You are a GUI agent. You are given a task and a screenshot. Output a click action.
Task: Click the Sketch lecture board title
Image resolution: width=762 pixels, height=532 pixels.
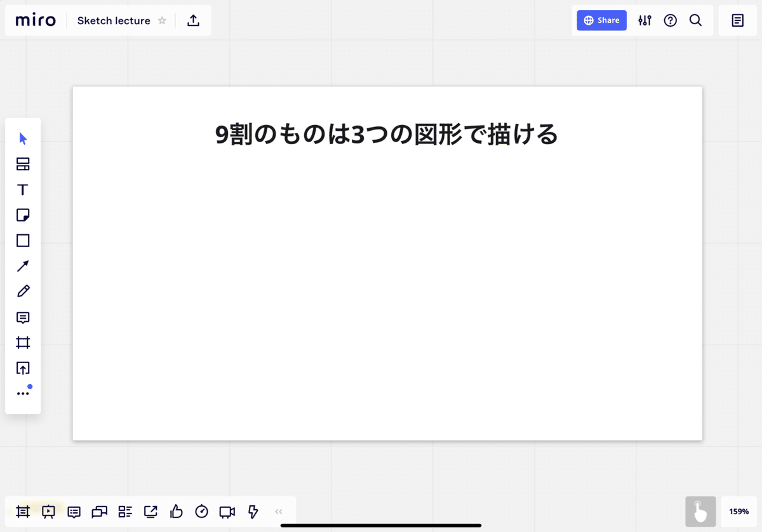113,20
